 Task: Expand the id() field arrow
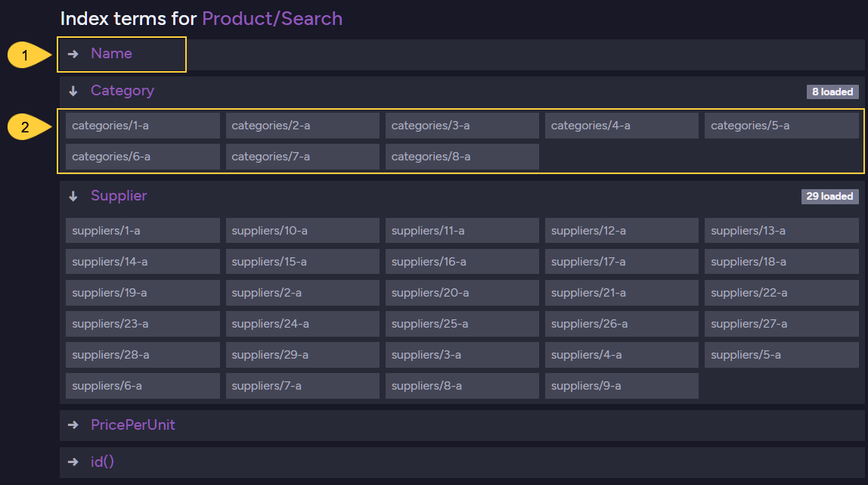click(x=73, y=462)
